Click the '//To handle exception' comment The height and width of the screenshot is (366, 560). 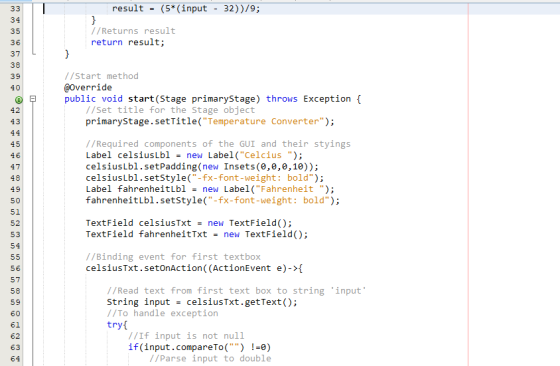coord(162,313)
